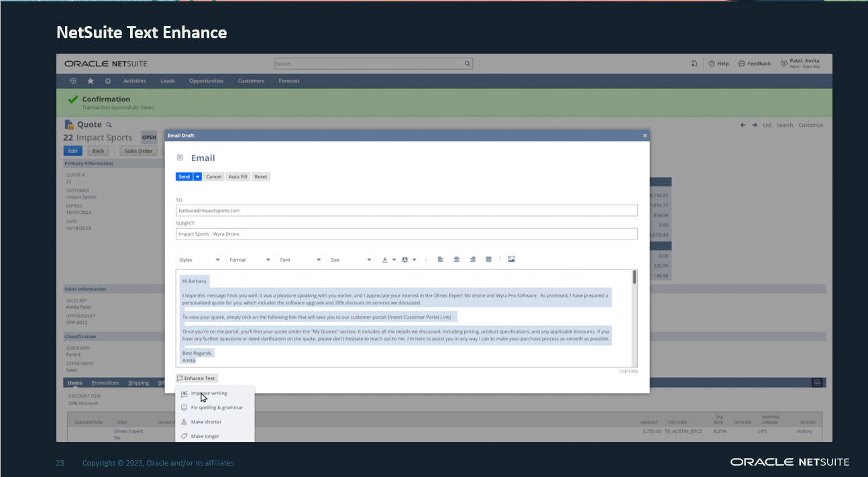
Task: Click the SUBJECT field
Action: [x=406, y=234]
